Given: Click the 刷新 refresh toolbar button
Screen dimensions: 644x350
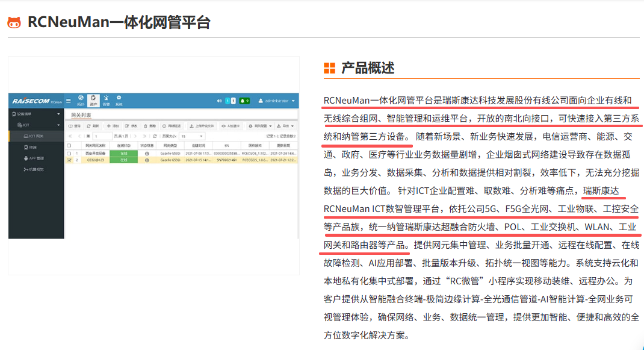Looking at the screenshot, I should [93, 126].
